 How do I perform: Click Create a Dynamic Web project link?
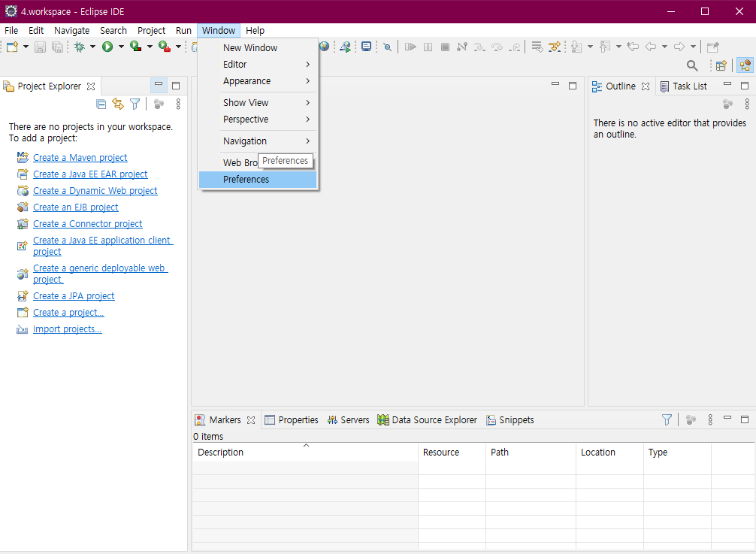pos(95,190)
